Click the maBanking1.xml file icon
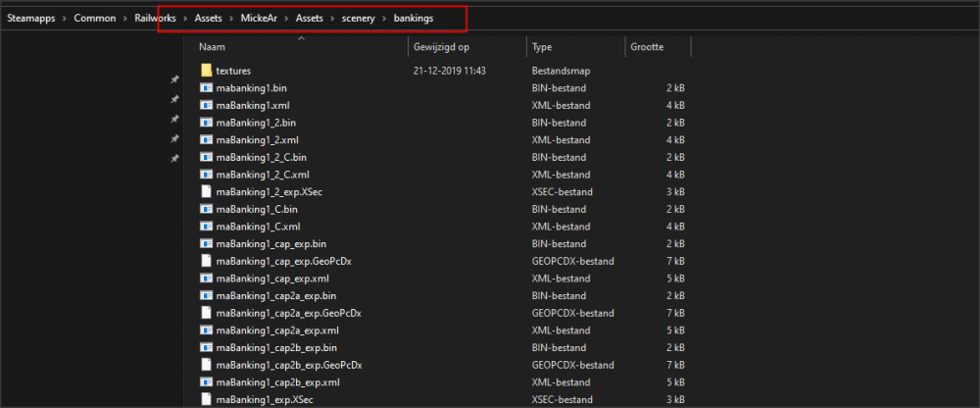 206,105
